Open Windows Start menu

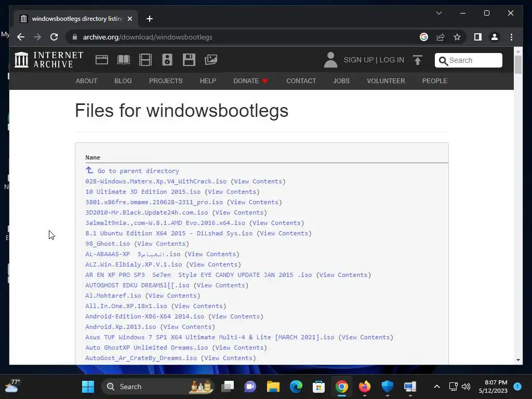tap(88, 387)
